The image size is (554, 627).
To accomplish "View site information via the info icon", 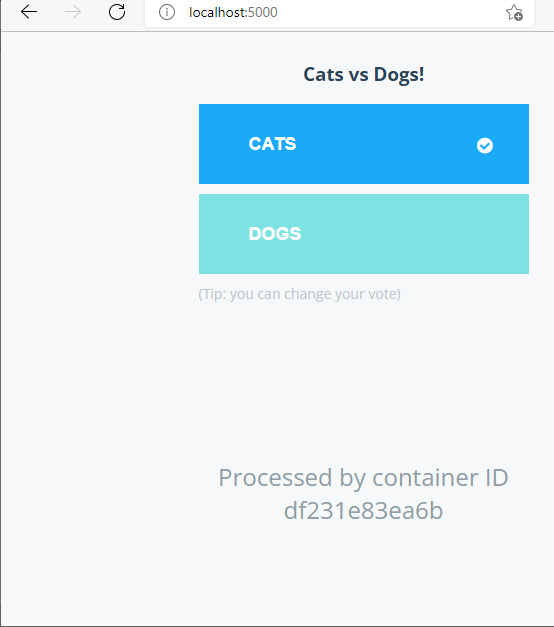I will click(167, 12).
